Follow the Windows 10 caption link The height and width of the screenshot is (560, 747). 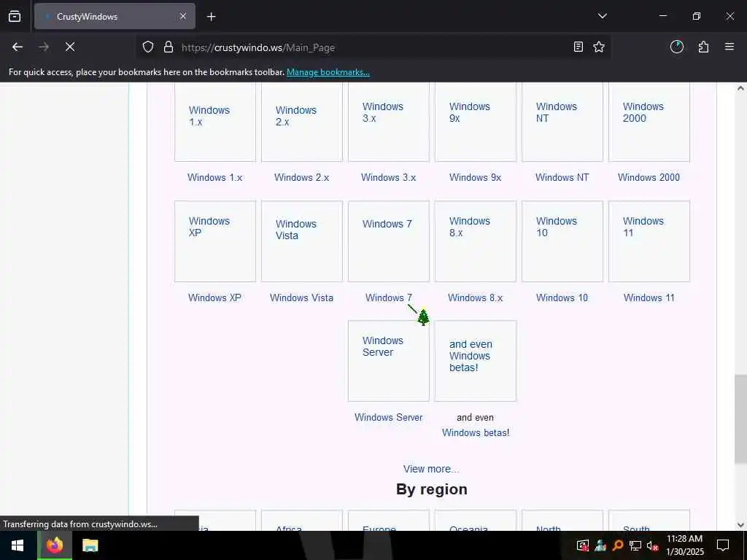pyautogui.click(x=562, y=297)
